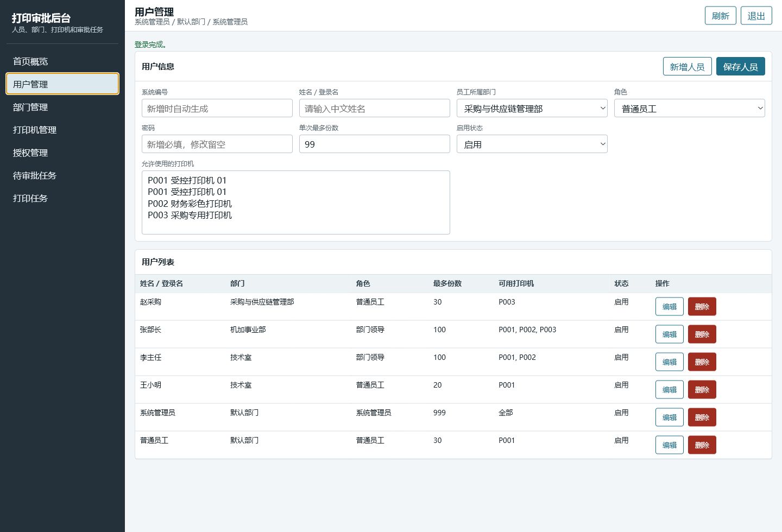The image size is (782, 532).
Task: Edit user 赵采购
Action: pos(670,307)
